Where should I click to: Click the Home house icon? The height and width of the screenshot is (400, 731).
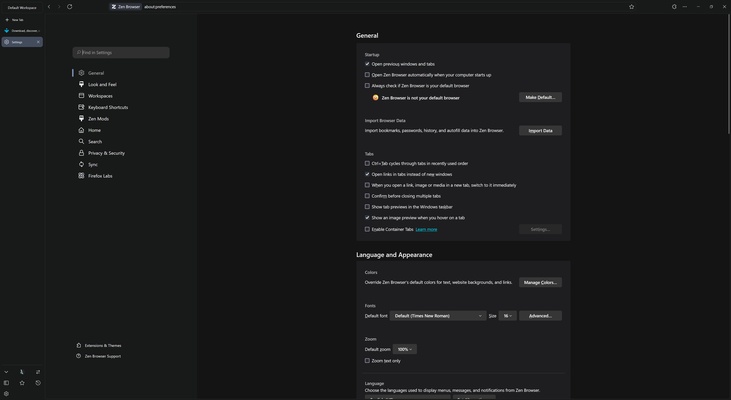[82, 130]
